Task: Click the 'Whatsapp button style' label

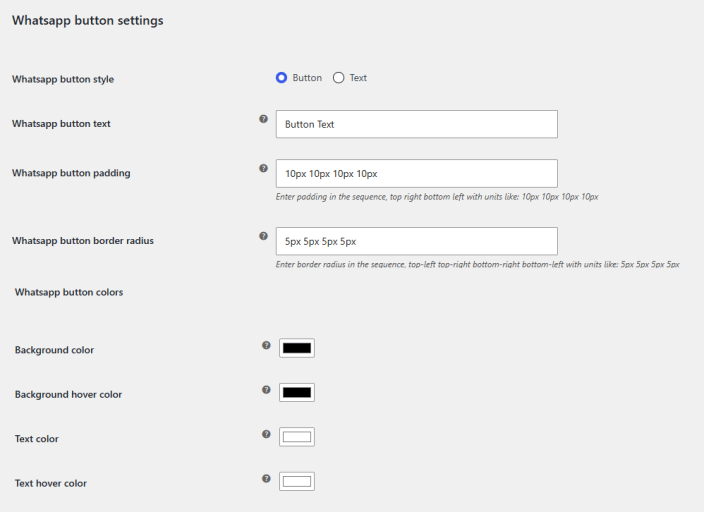Action: pos(63,79)
